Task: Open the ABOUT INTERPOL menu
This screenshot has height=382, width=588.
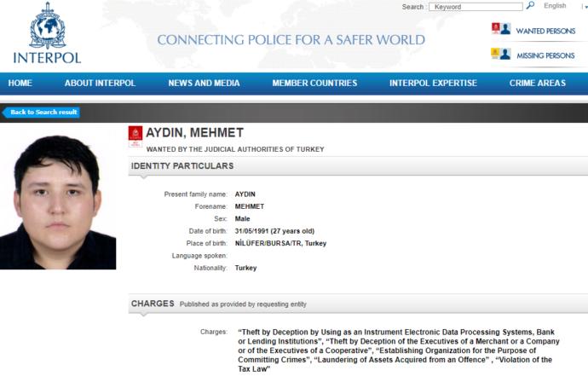Action: pyautogui.click(x=100, y=83)
